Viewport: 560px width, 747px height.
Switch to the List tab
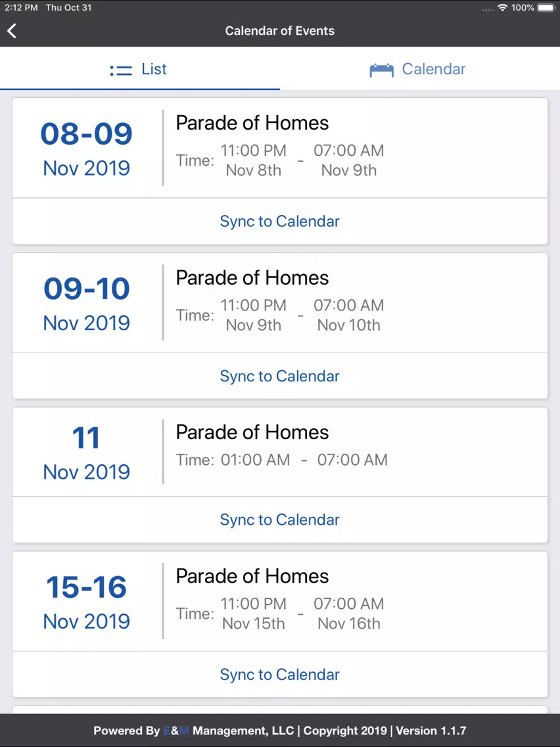(x=140, y=69)
